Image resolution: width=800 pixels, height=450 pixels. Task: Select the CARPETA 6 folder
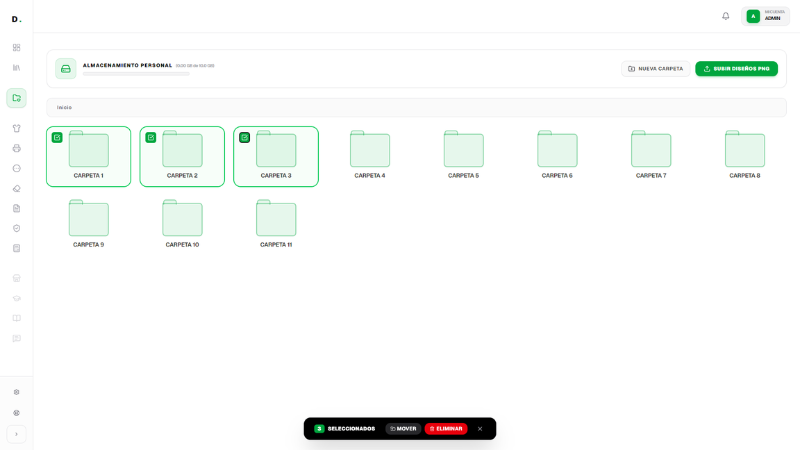tap(557, 156)
